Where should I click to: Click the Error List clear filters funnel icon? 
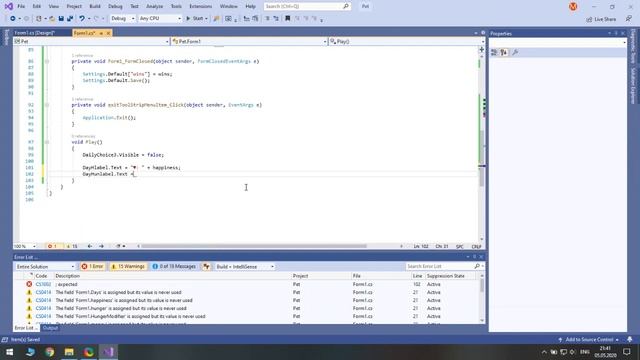207,267
